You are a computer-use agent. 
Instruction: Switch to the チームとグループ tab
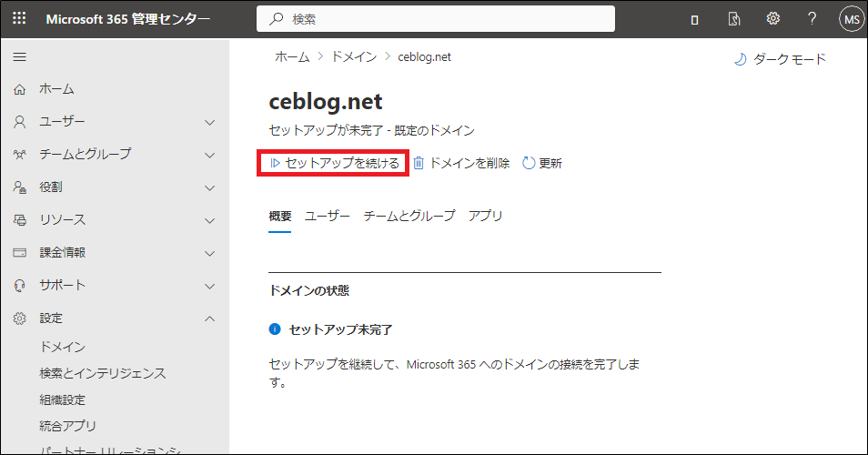point(409,216)
